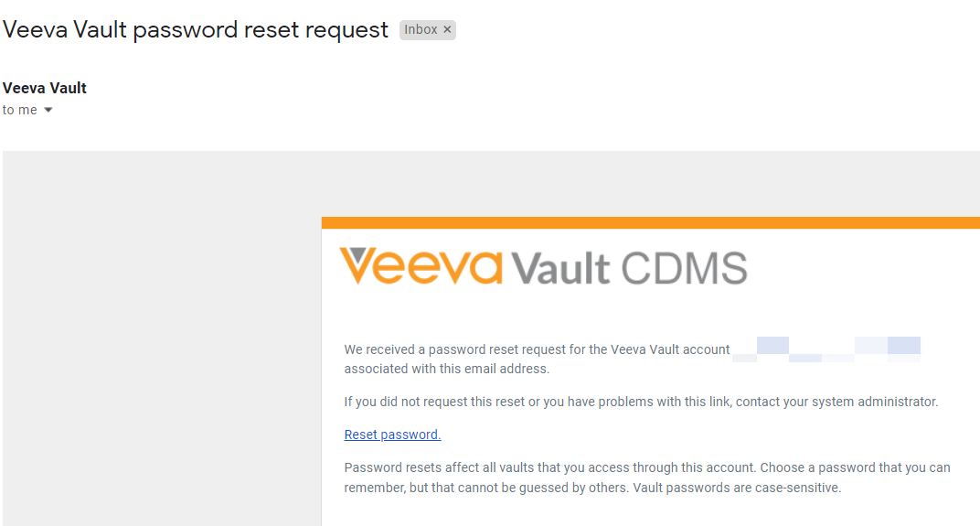Click the CDMS text in the logo
980x526 pixels.
tap(684, 268)
